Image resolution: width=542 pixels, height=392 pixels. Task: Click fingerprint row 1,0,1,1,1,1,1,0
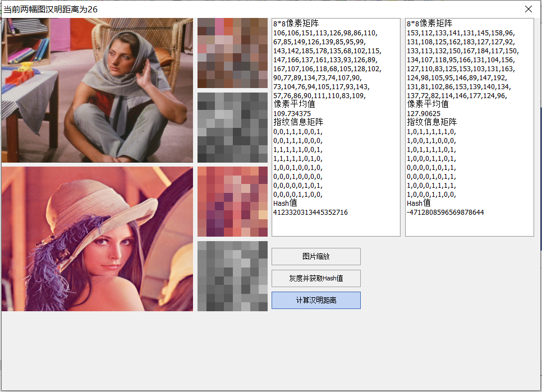click(431, 132)
